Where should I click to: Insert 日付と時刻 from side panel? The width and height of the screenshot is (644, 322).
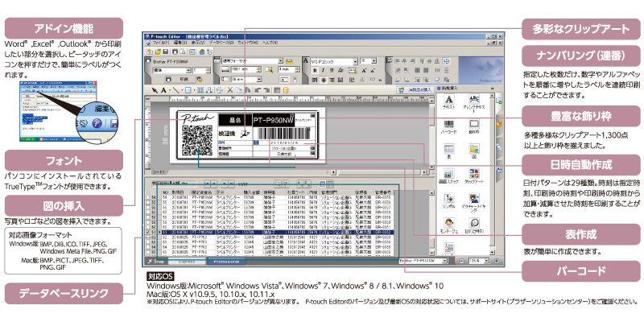tap(473, 226)
